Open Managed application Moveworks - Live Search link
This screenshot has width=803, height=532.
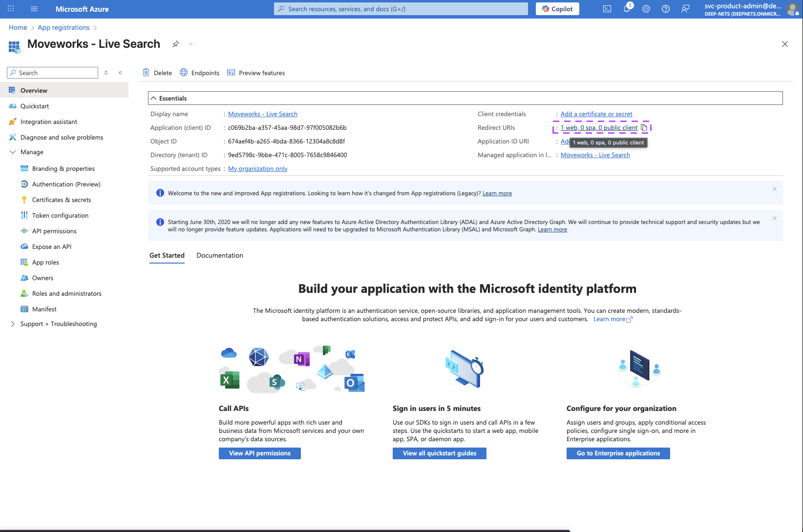pos(595,155)
